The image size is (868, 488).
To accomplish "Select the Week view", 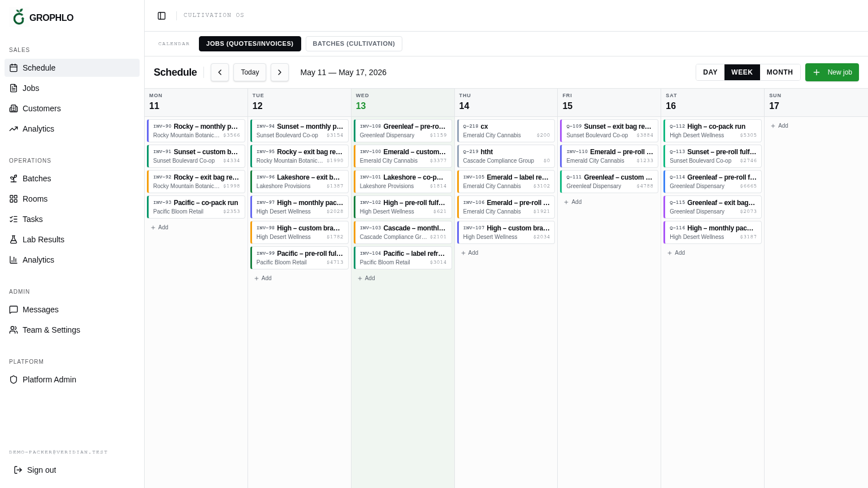I will click(742, 72).
